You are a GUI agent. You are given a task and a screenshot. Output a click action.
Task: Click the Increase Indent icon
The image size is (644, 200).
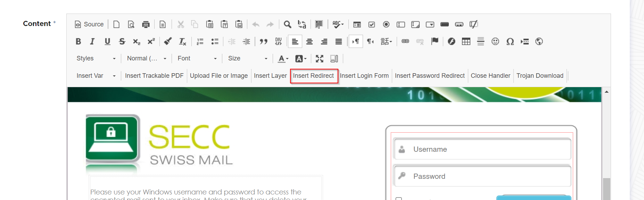coord(246,42)
